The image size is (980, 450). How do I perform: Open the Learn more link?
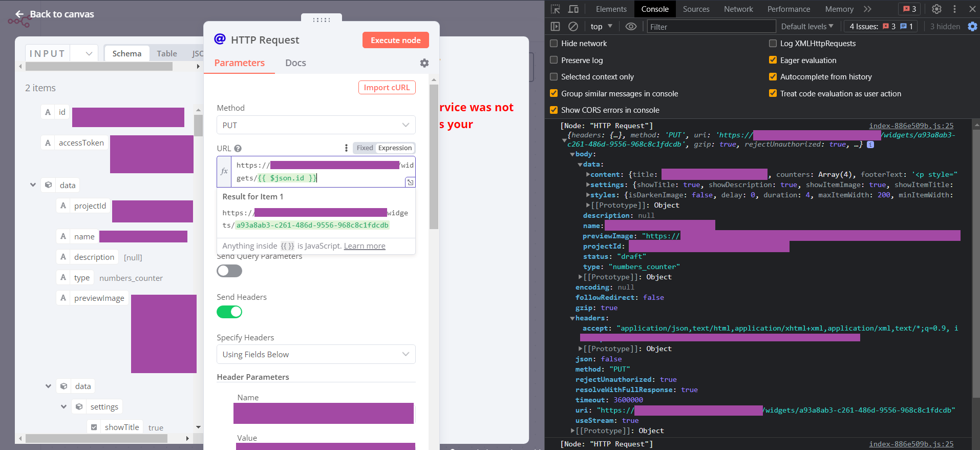(x=365, y=246)
